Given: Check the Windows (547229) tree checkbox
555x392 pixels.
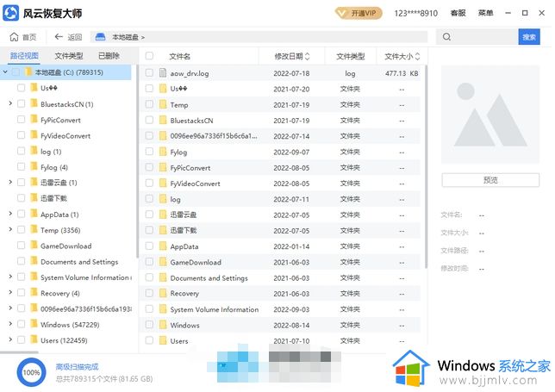Looking at the screenshot, I should click(22, 324).
